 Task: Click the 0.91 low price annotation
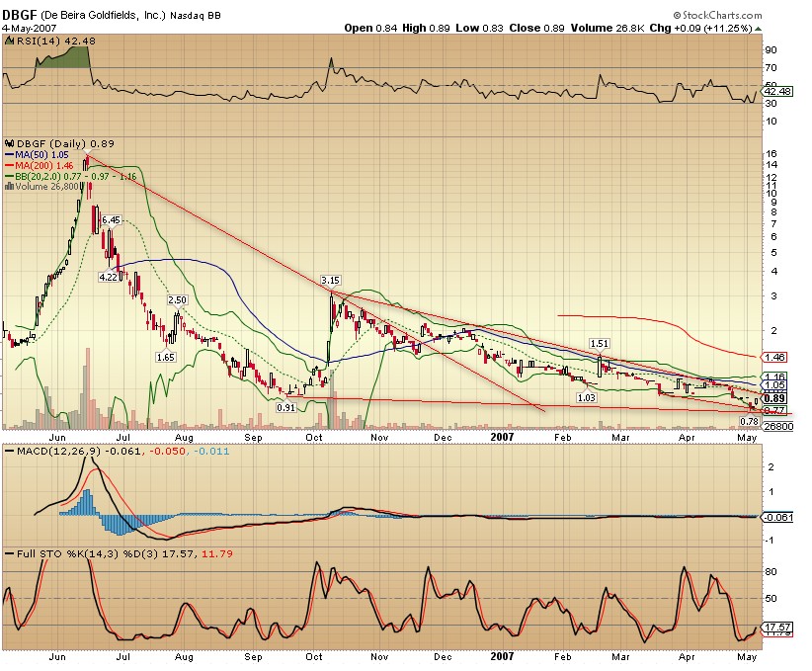(x=285, y=407)
